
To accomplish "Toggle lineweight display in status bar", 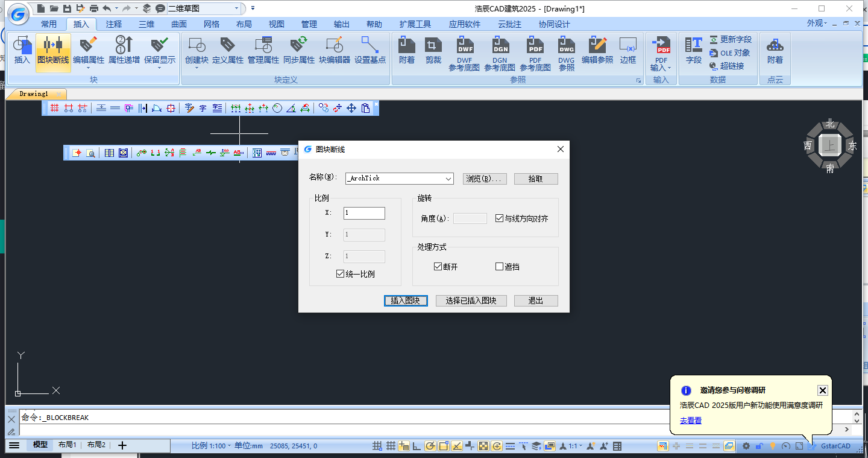I will (x=510, y=446).
